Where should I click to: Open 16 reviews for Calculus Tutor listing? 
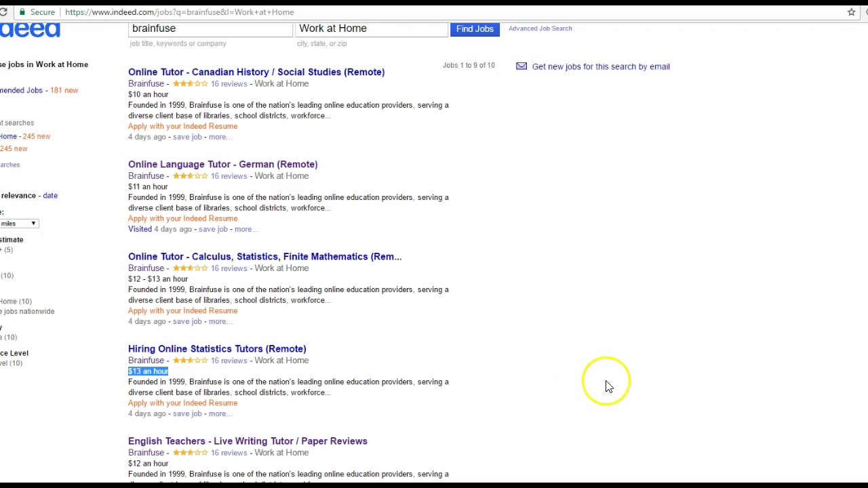tap(229, 268)
